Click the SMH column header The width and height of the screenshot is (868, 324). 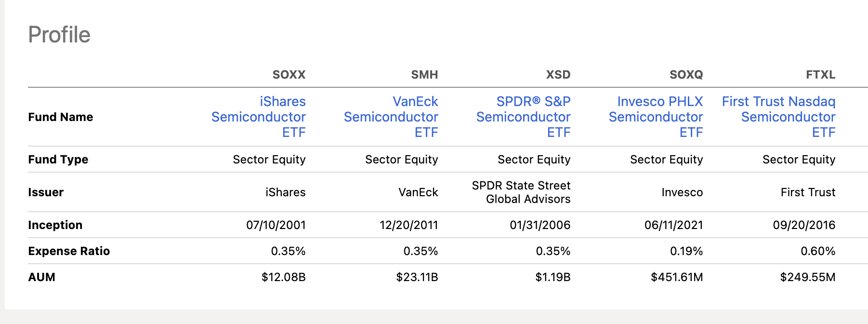click(x=424, y=75)
